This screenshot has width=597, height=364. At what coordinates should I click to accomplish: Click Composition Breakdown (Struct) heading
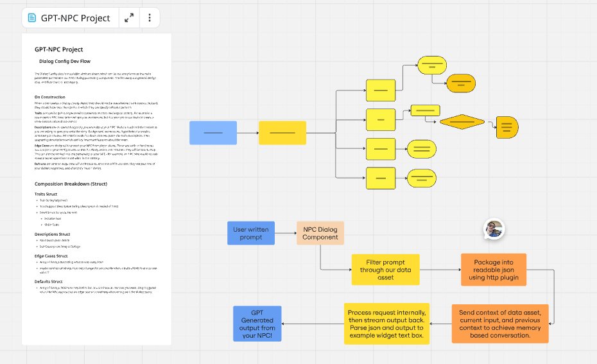coord(71,184)
